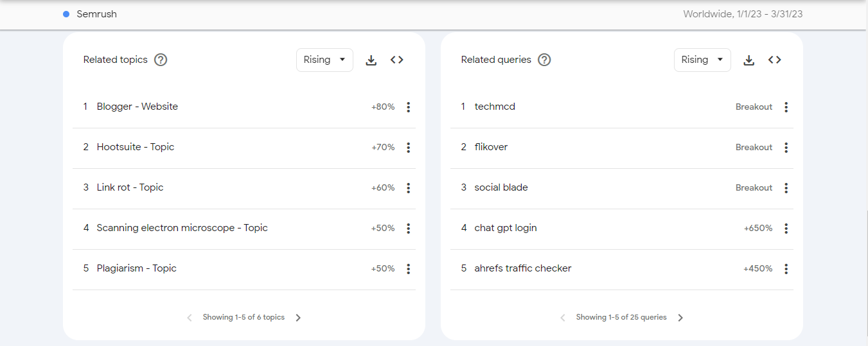The height and width of the screenshot is (346, 868).
Task: Open embed code for Related topics
Action: 397,60
